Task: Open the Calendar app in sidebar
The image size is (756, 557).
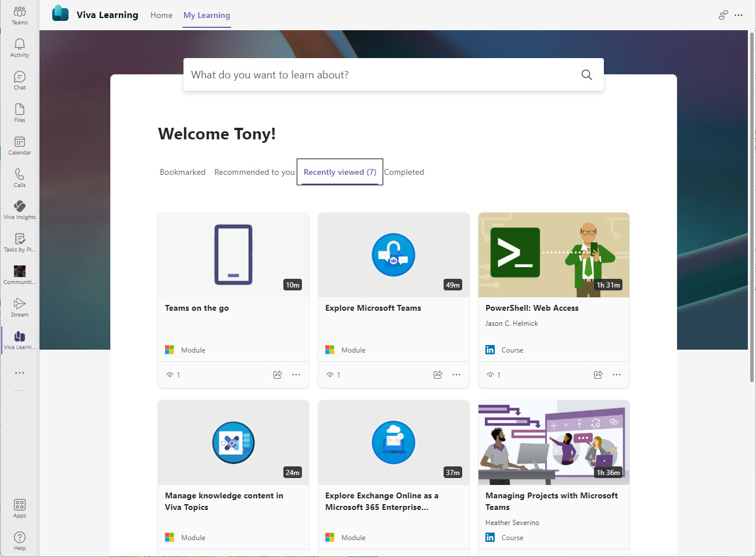Action: coord(20,145)
